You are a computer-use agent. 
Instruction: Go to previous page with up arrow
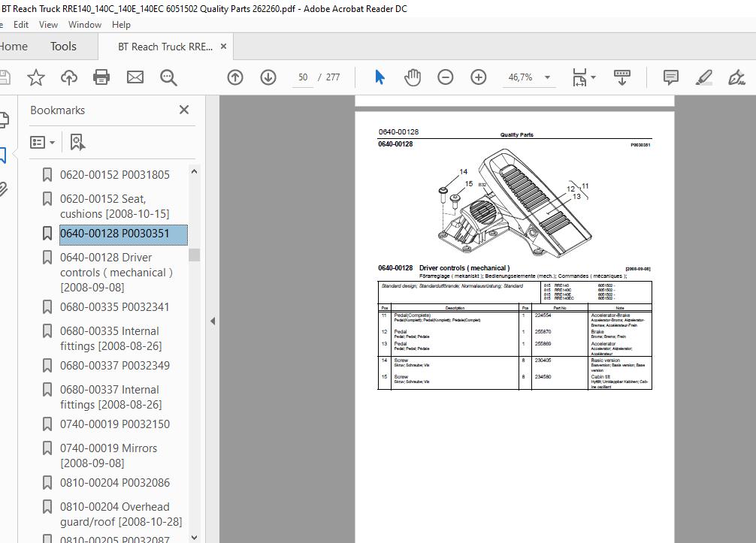(235, 77)
